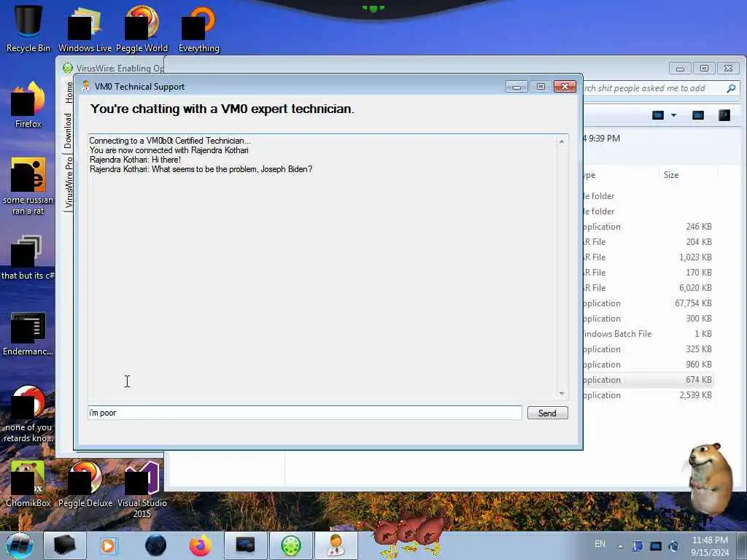Click the first dark box taskbar button

[64, 545]
